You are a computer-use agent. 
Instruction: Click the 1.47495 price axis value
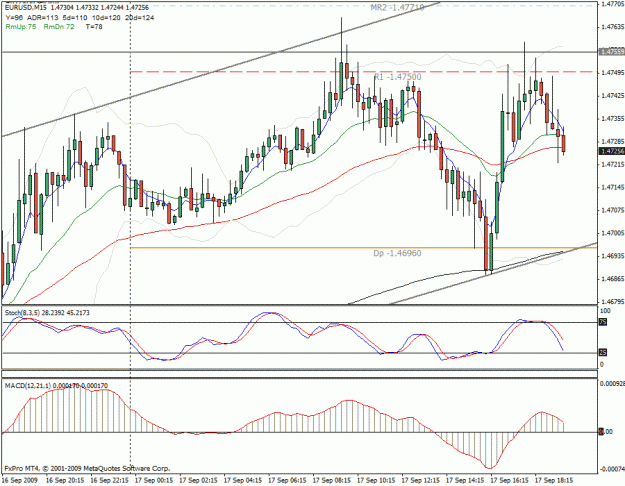[x=613, y=73]
